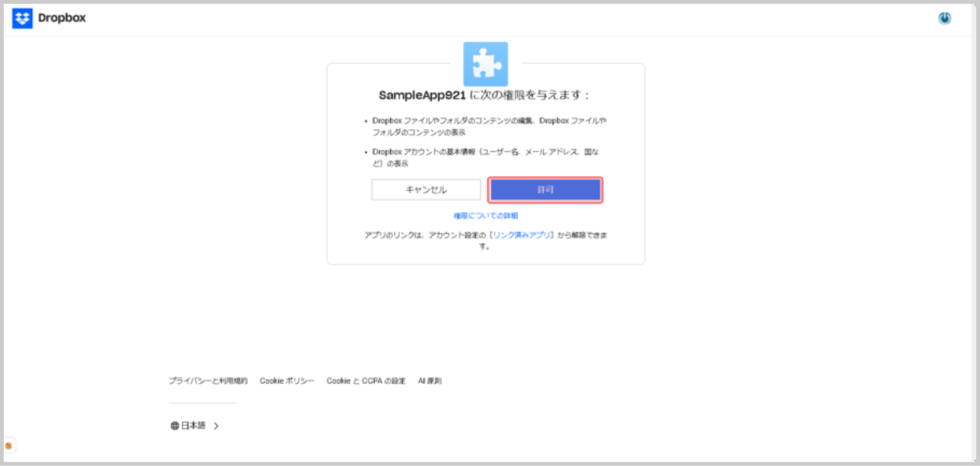Open Cookie と CCPA の設定 link
The width and height of the screenshot is (980, 466).
(x=366, y=381)
